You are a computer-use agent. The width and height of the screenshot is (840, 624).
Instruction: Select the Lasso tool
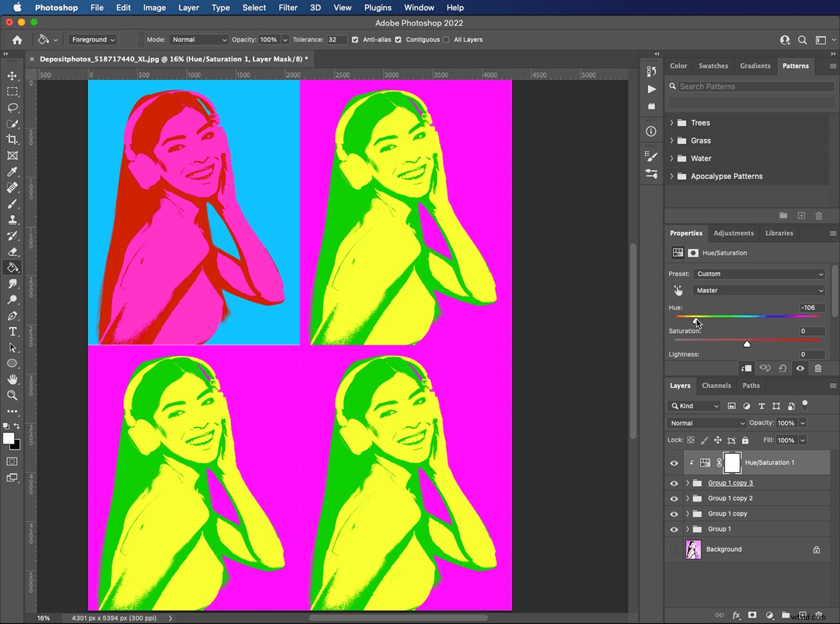13,108
